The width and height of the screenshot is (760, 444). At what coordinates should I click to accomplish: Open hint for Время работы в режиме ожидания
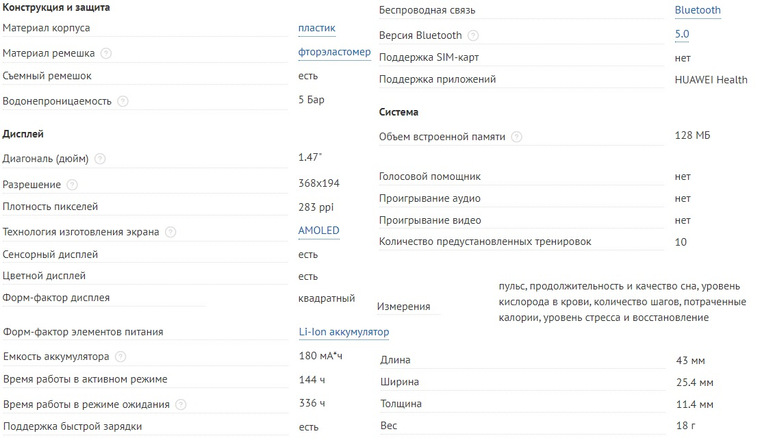[x=181, y=405]
